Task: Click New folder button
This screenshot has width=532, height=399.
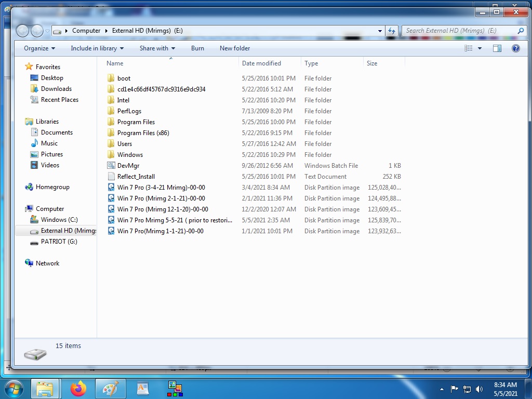Action: pos(235,48)
